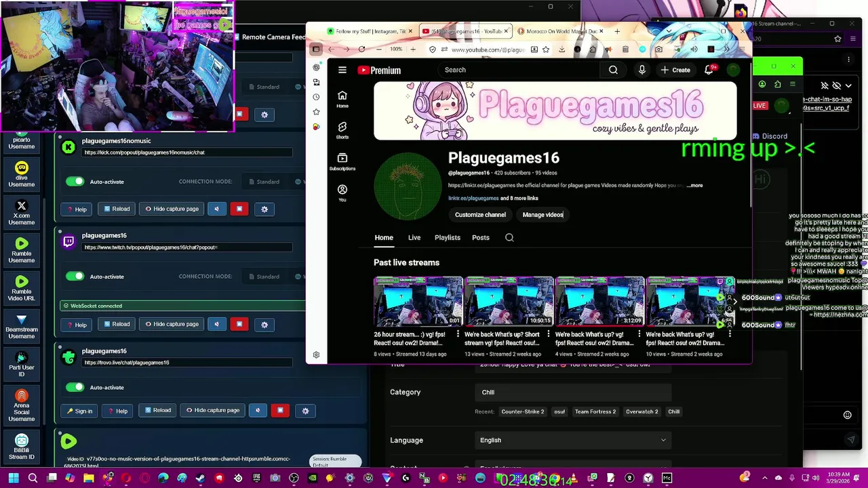The width and height of the screenshot is (868, 488).
Task: Open YouTube hamburger guide menu
Action: pyautogui.click(x=342, y=70)
